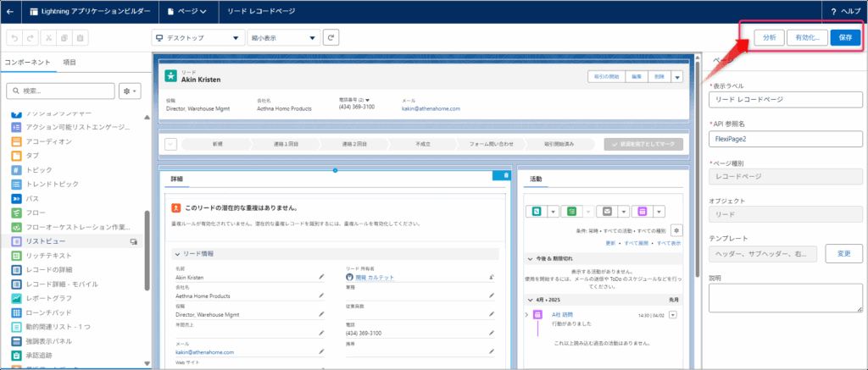The height and width of the screenshot is (370, 868).
Task: Click the undo icon in toolbar
Action: 14,38
